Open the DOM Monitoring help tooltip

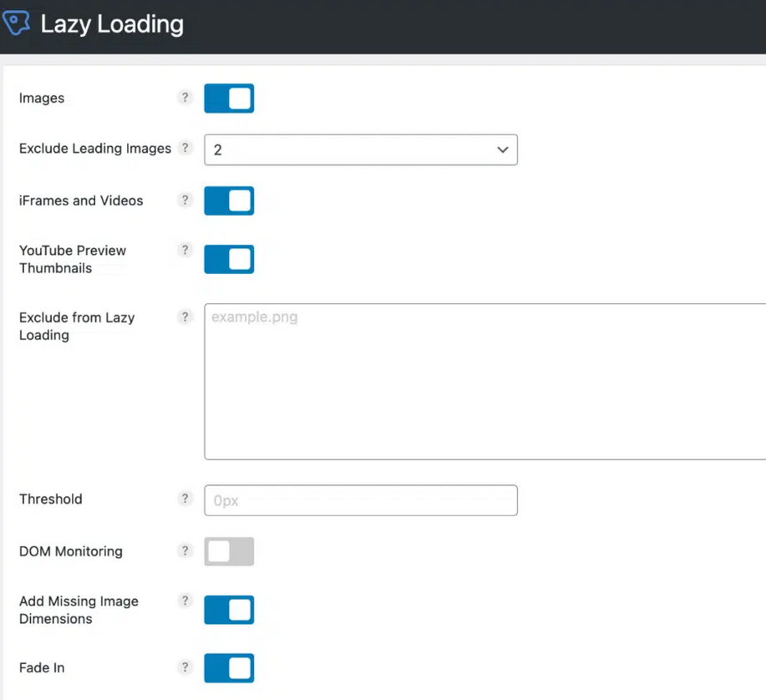pyautogui.click(x=185, y=550)
